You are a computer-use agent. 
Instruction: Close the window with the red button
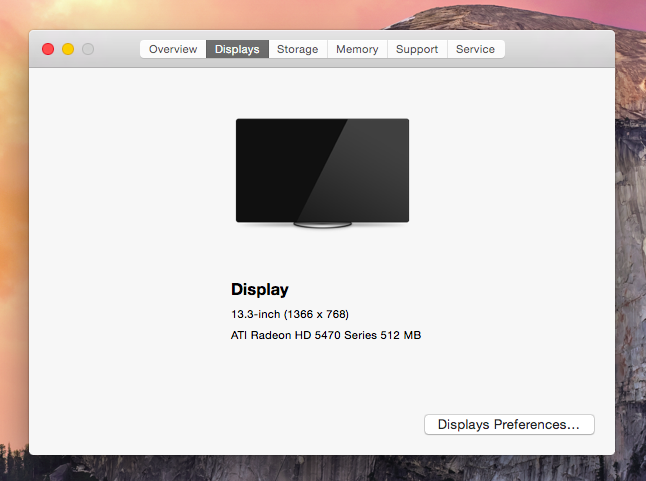pos(48,49)
